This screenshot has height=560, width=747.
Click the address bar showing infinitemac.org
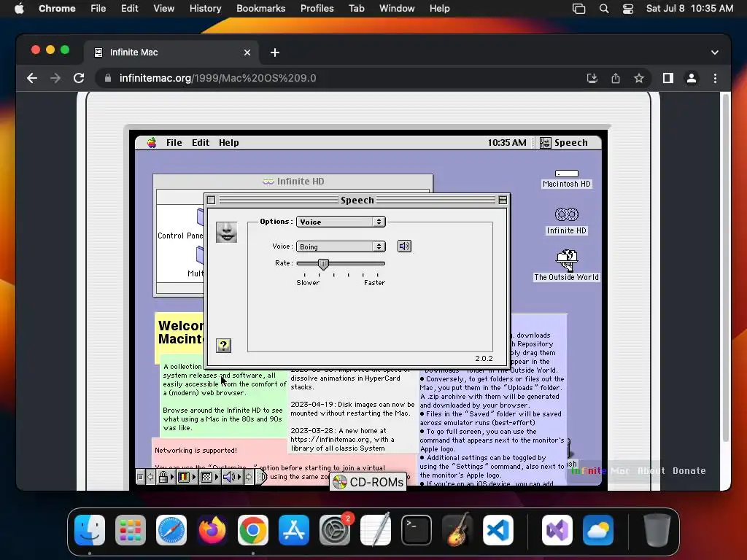217,78
